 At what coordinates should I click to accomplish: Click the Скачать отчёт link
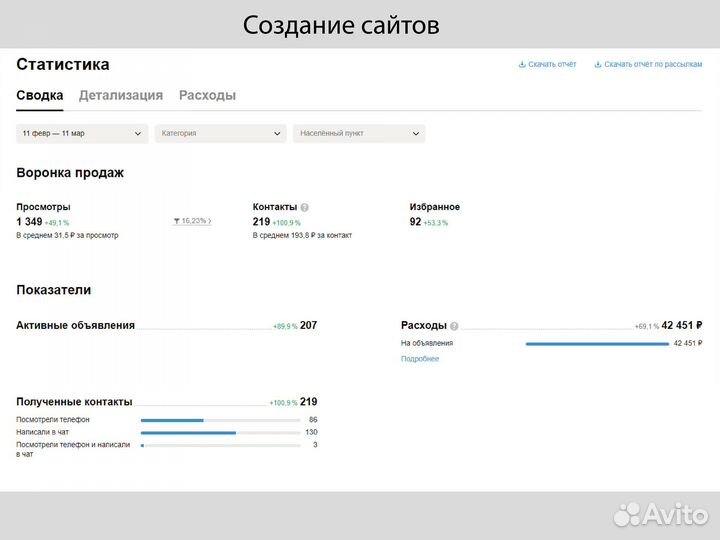click(552, 64)
